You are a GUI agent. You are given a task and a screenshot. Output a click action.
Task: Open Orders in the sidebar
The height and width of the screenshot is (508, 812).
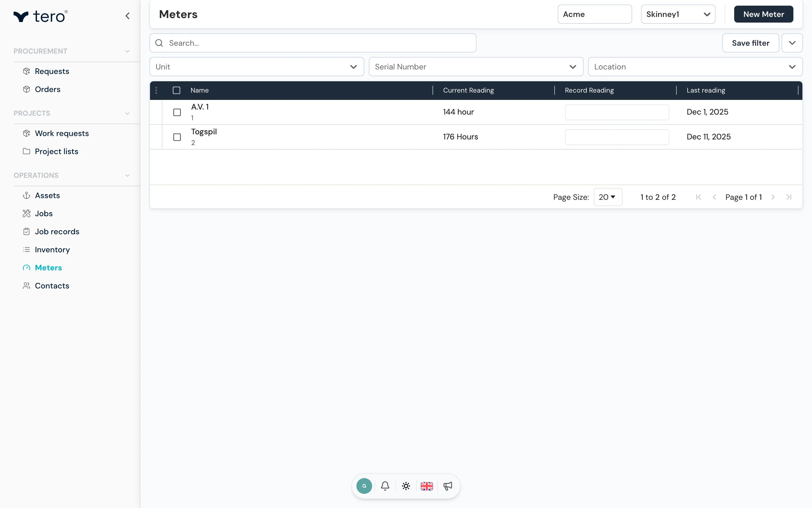48,89
